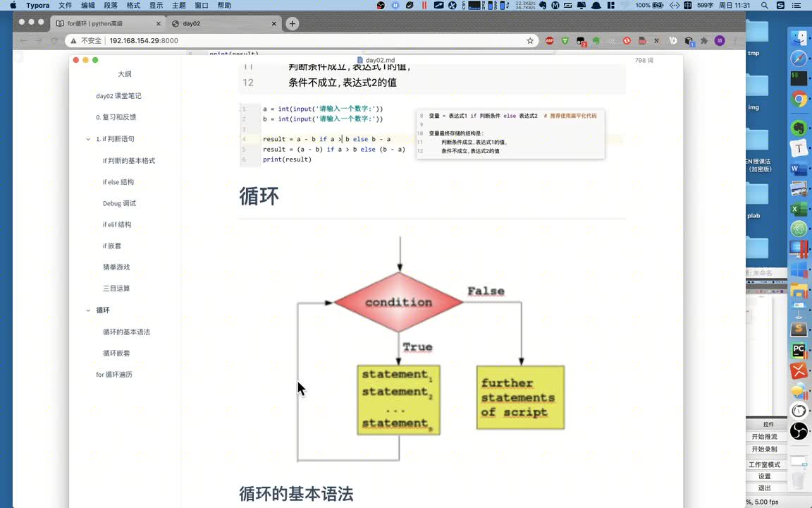Open the Chrome Extensions puzzle menu
812x508 pixels.
pos(703,40)
